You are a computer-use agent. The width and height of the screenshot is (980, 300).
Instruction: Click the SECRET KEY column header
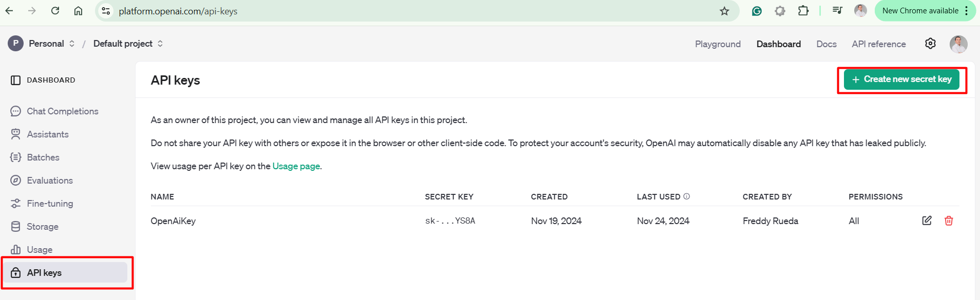pos(449,197)
